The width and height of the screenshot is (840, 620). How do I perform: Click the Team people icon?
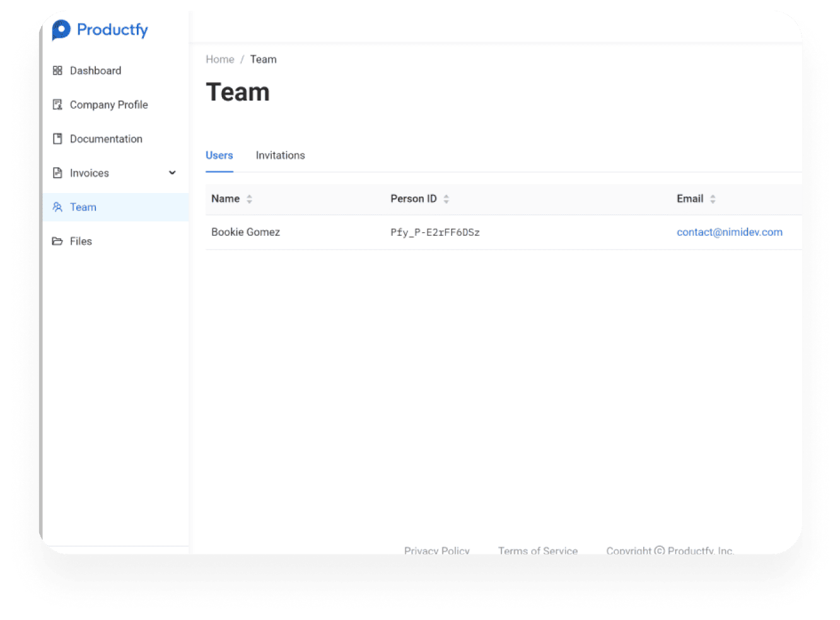(x=57, y=207)
